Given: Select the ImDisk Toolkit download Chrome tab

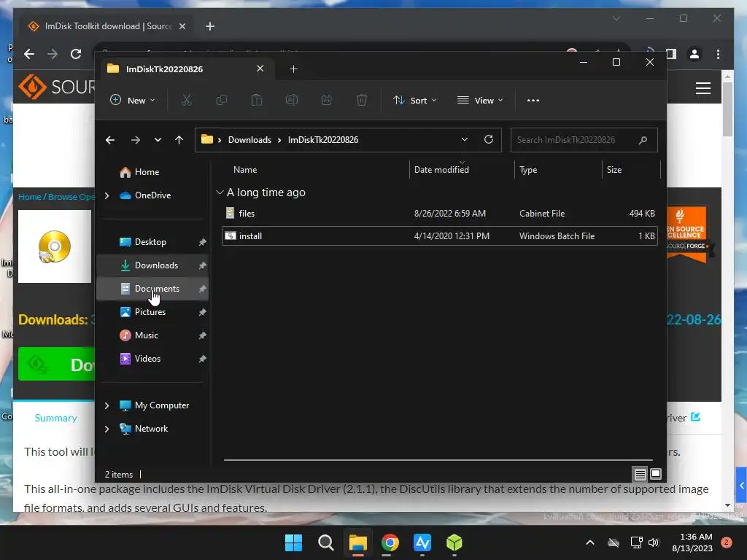Looking at the screenshot, I should 108,26.
